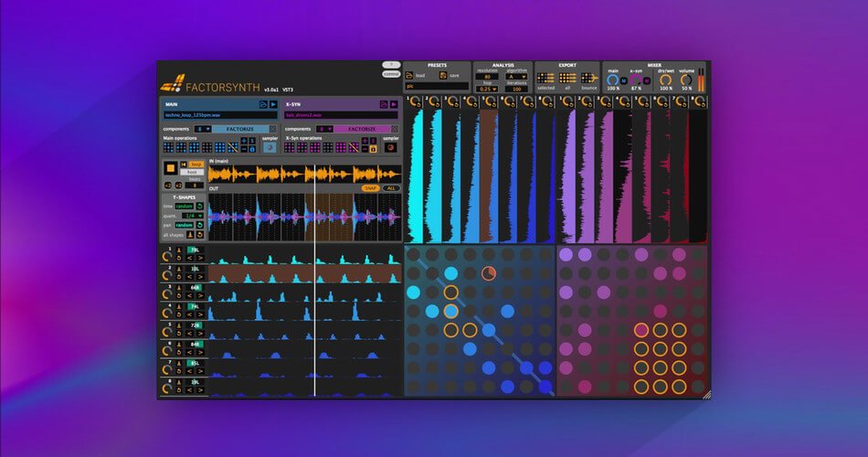Click the X-Syn sampler icon
This screenshot has height=457, width=868.
point(390,147)
